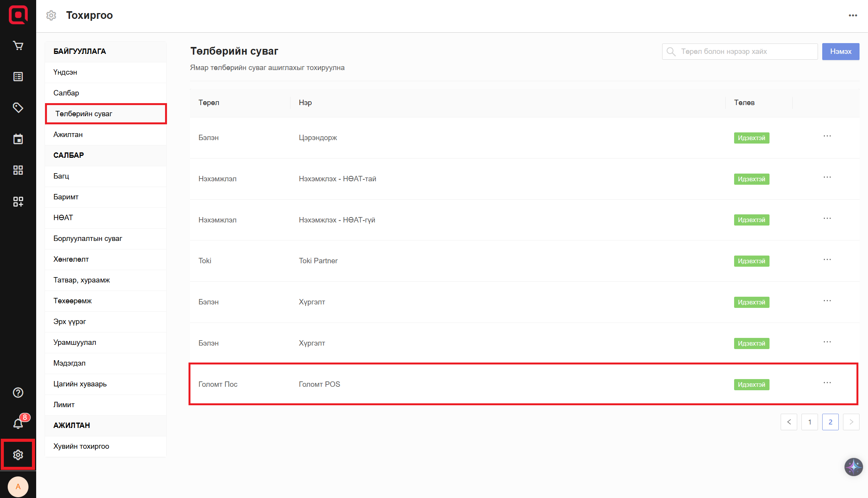Screen dimensions: 868x498
Task: Click the add-apps grid plus icon
Action: (x=18, y=201)
